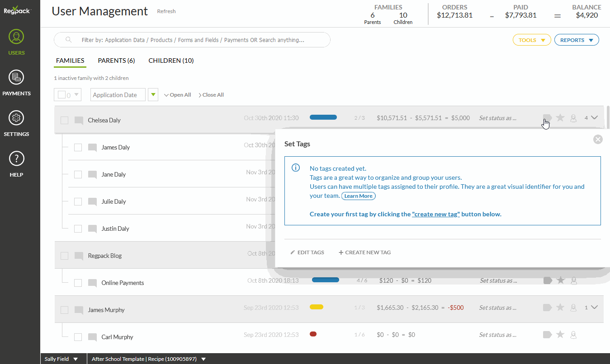Open Settings gear in sidebar

(16, 124)
